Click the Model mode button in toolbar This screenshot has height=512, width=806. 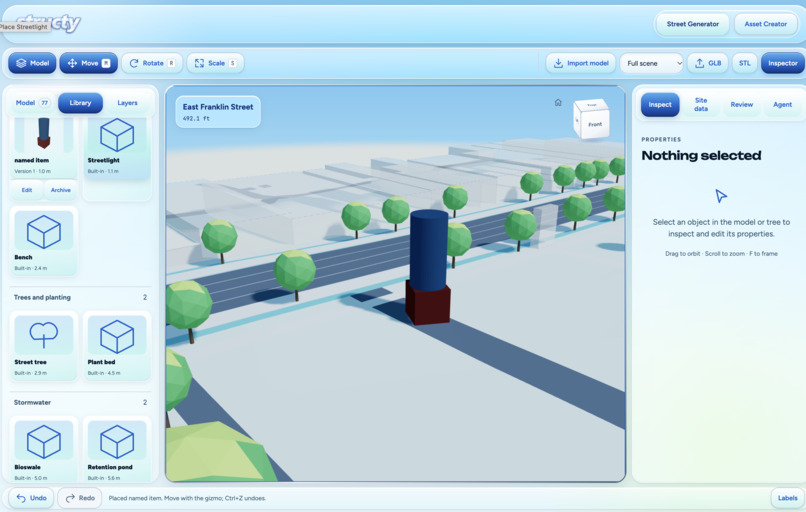(x=32, y=63)
